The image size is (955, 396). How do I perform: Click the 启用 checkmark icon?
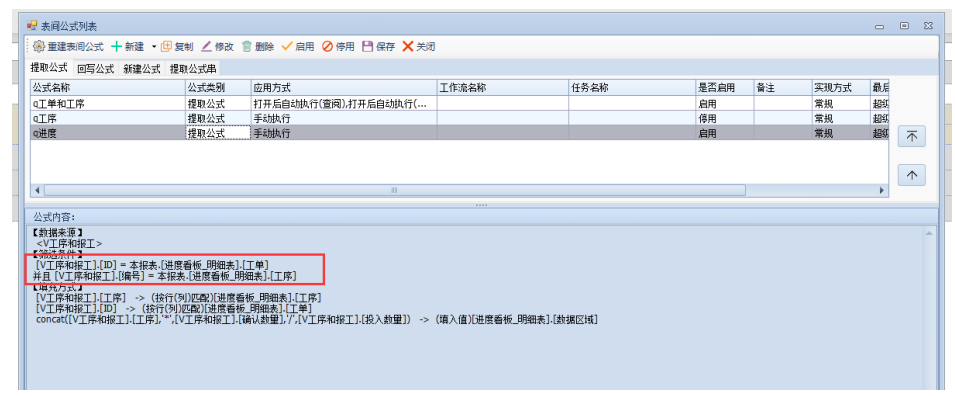pyautogui.click(x=287, y=46)
